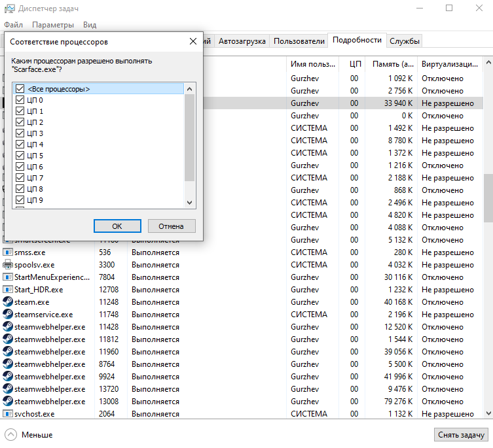Close the Соответствие процессоров dialog

193,41
